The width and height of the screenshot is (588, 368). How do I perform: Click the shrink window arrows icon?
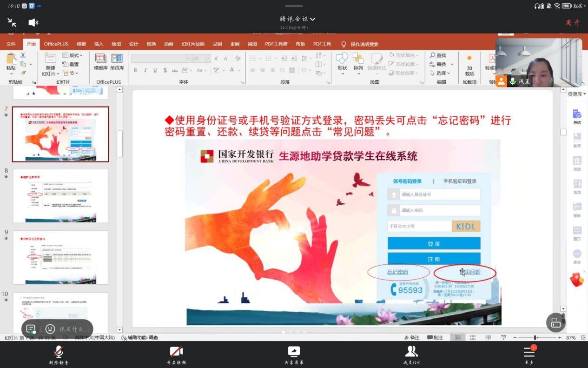[x=12, y=22]
